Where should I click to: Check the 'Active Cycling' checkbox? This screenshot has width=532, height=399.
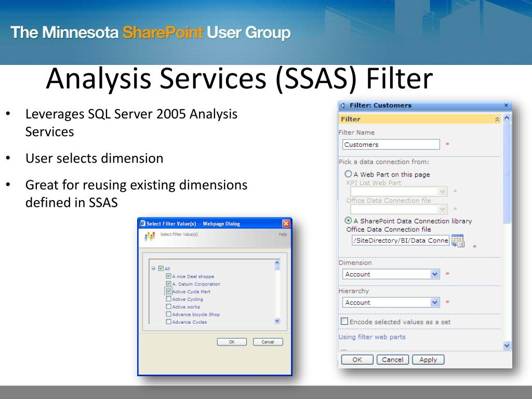[x=169, y=299]
